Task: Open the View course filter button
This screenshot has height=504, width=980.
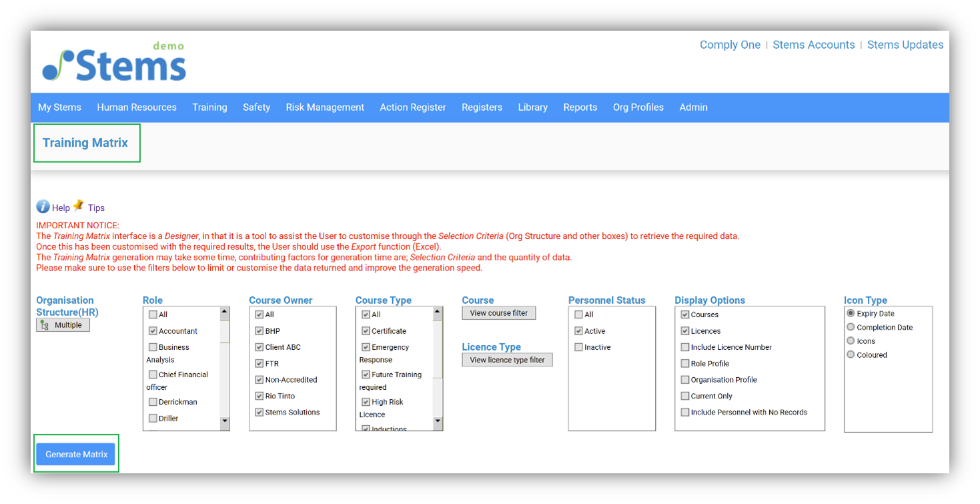Action: coord(499,313)
